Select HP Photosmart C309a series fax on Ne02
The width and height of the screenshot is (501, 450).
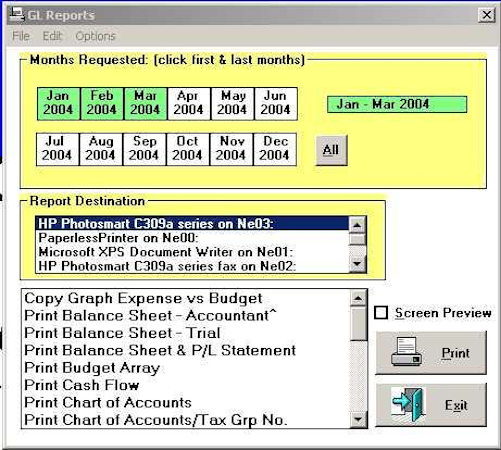(x=192, y=266)
